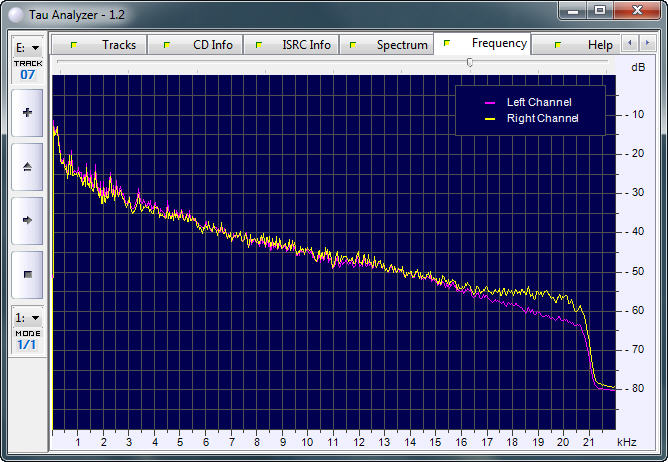Click the plus button in left sidebar
The width and height of the screenshot is (668, 462).
click(x=27, y=113)
